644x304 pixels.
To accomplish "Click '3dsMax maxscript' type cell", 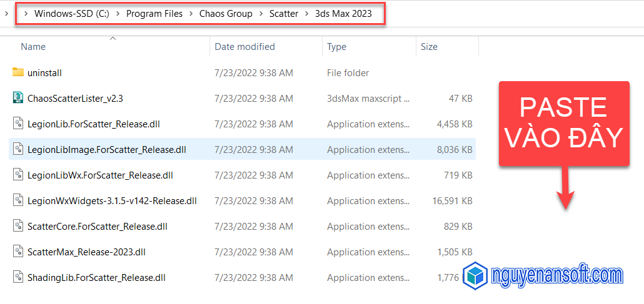I will [x=368, y=99].
